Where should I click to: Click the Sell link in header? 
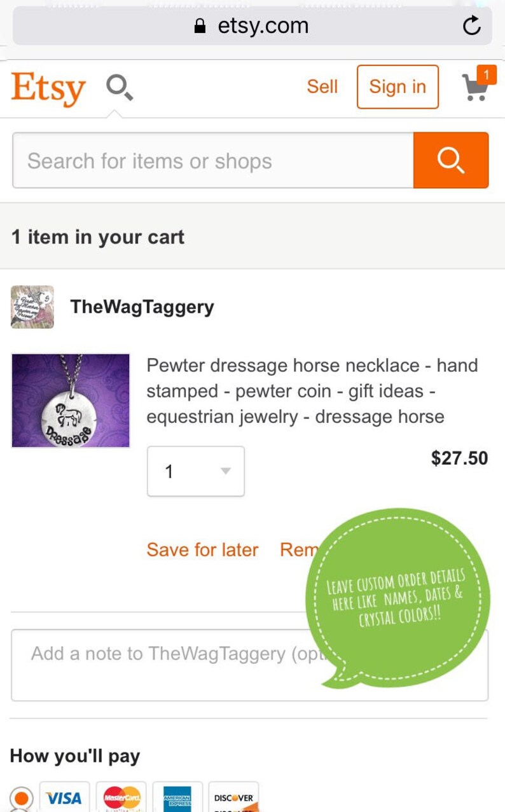pyautogui.click(x=322, y=86)
